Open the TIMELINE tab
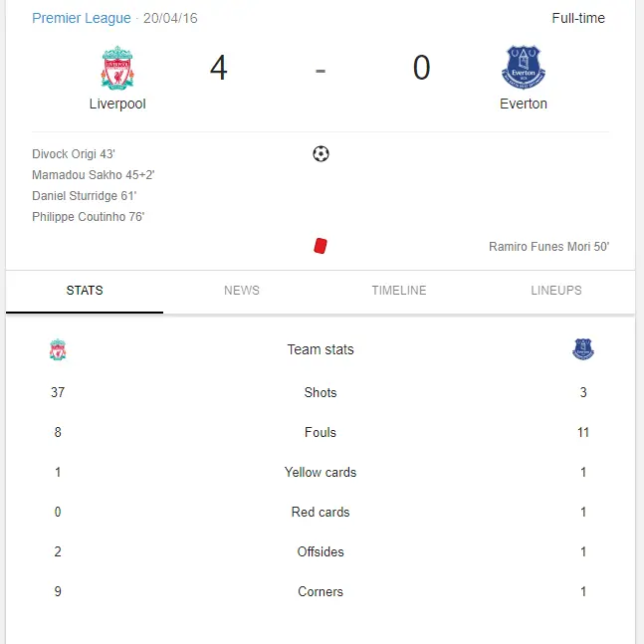The height and width of the screenshot is (644, 644). coord(399,291)
